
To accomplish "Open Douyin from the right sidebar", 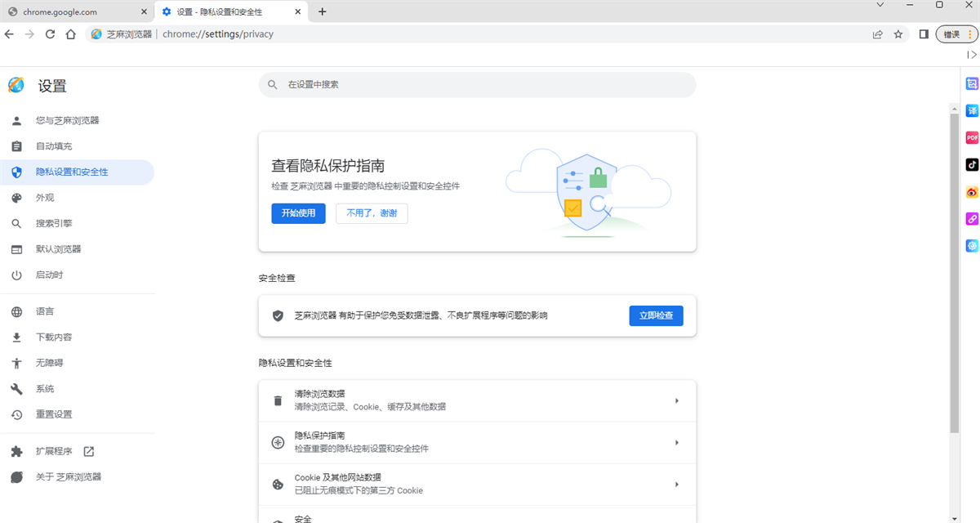I will coord(972,164).
